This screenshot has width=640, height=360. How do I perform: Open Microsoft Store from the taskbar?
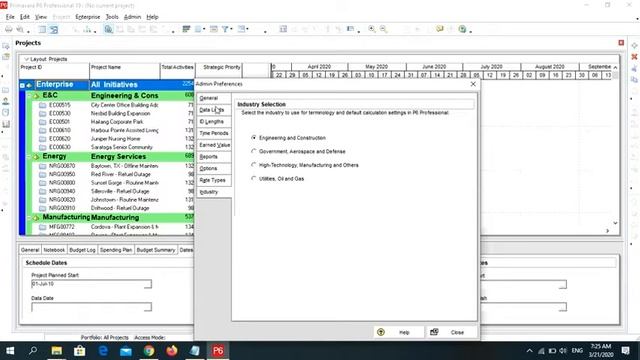pos(80,351)
